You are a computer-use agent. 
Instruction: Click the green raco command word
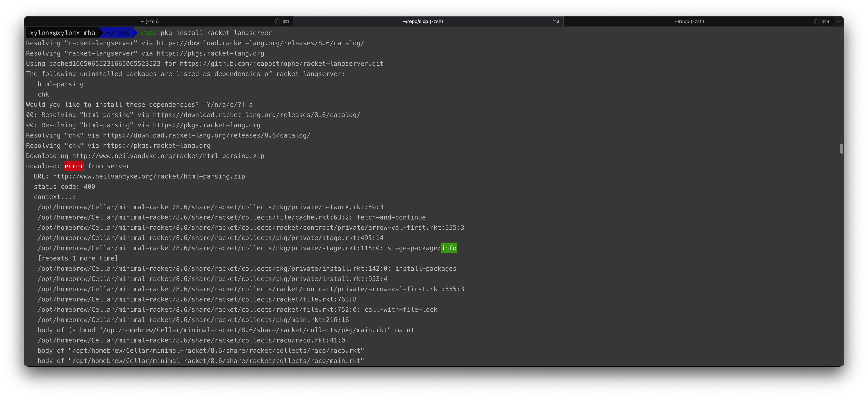tap(149, 33)
